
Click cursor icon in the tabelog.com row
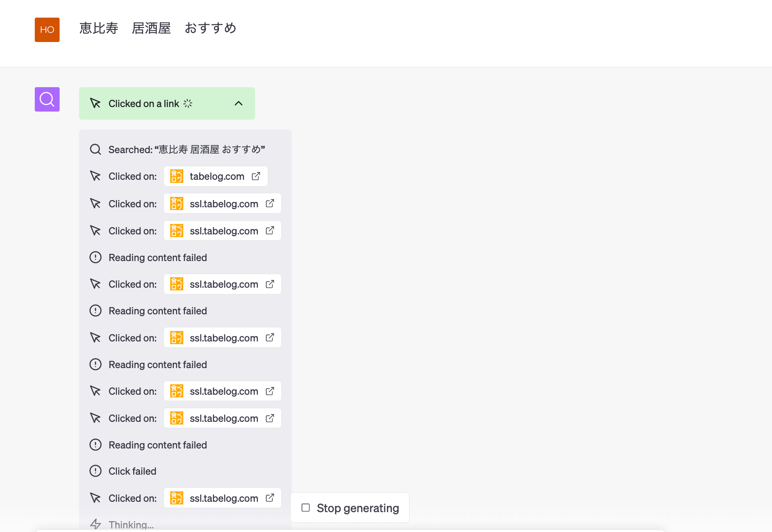[95, 176]
